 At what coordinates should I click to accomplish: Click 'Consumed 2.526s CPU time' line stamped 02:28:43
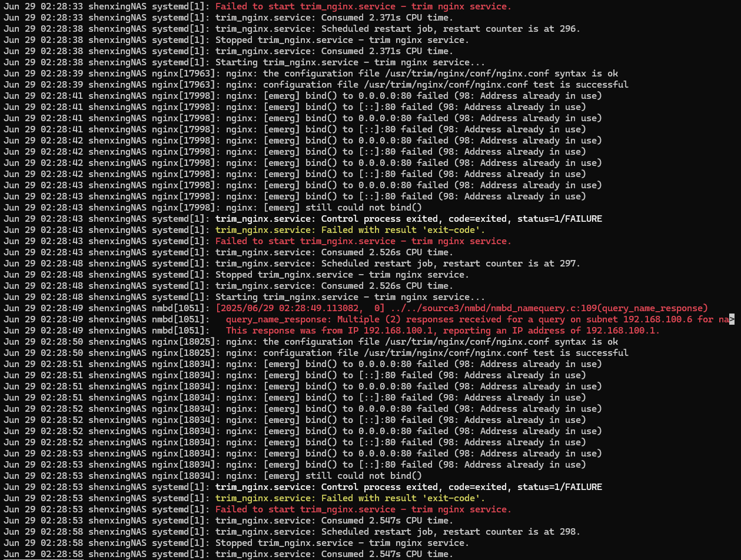(x=228, y=252)
